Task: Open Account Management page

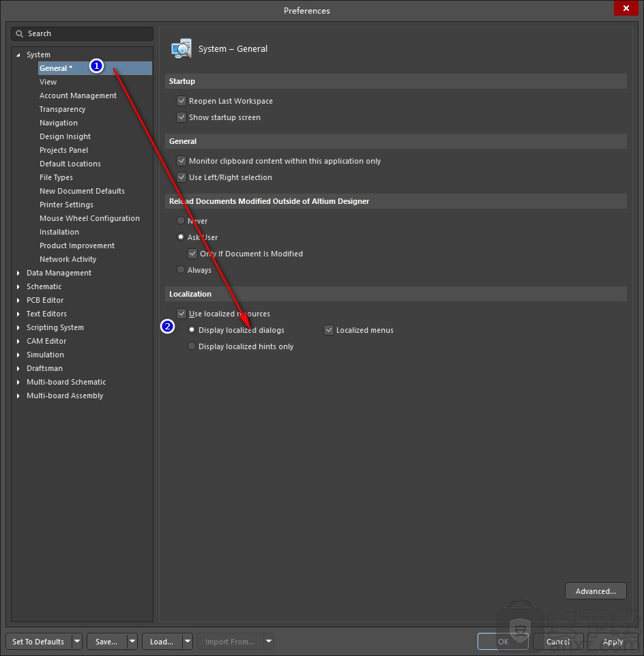Action: click(78, 95)
